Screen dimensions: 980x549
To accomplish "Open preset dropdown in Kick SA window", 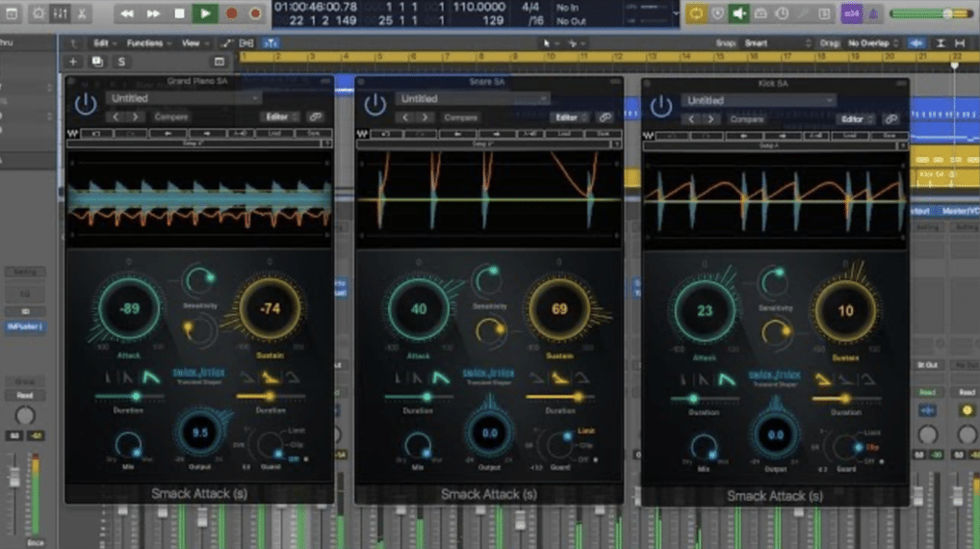I will click(759, 101).
